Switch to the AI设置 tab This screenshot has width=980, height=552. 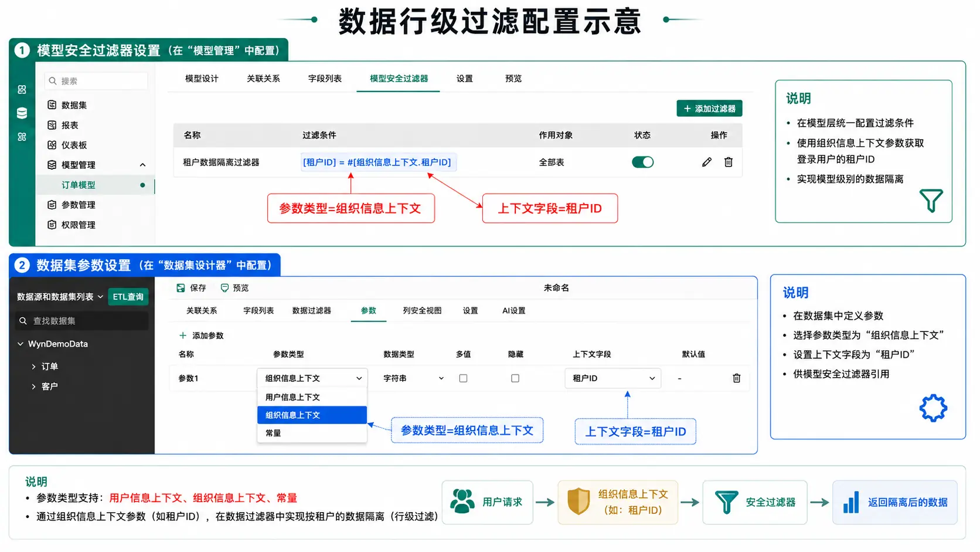coord(514,311)
